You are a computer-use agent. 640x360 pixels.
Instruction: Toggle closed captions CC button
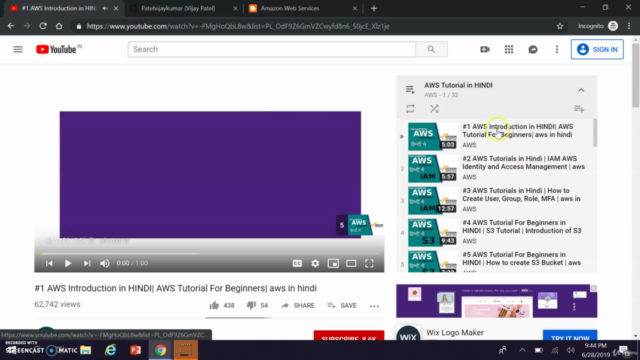click(x=297, y=263)
